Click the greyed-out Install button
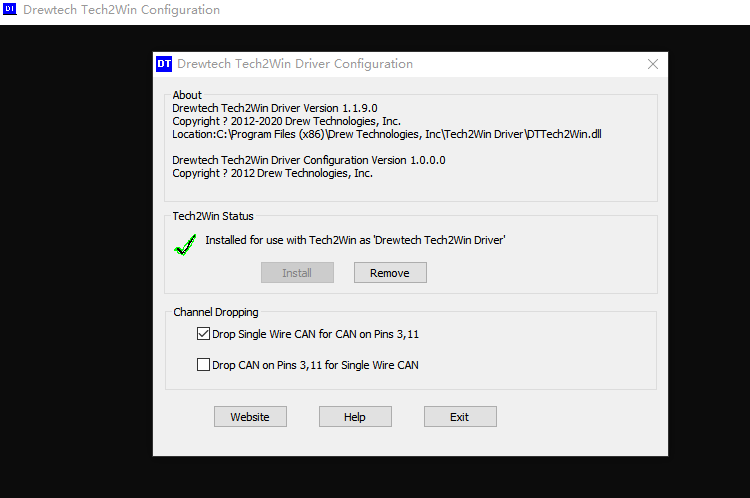The width and height of the screenshot is (750, 498). click(x=297, y=273)
